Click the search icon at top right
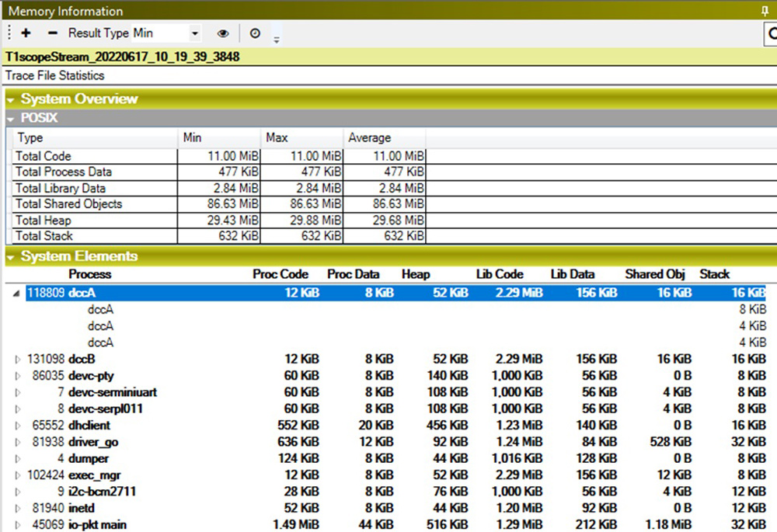 click(x=772, y=33)
